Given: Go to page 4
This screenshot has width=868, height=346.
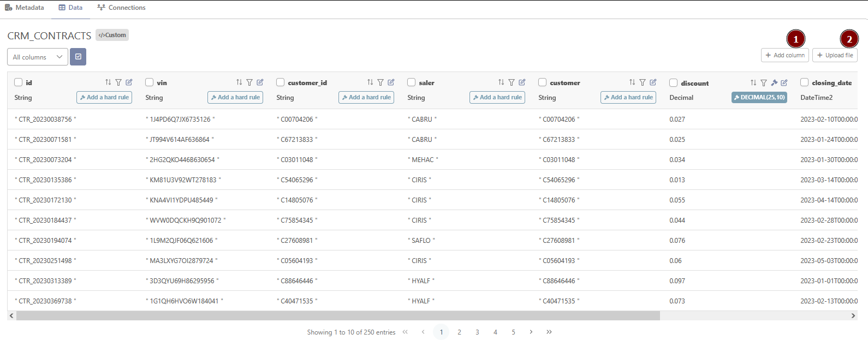Looking at the screenshot, I should coord(495,332).
